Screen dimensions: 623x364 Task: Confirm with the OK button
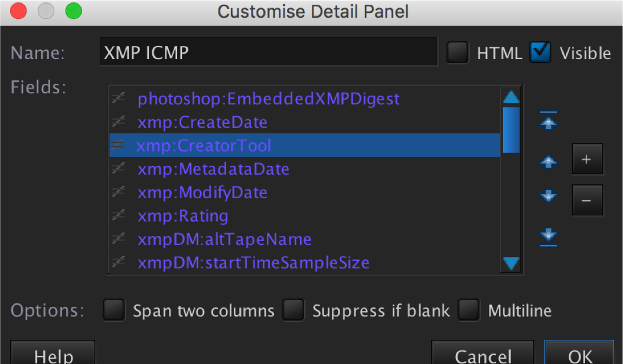pos(579,355)
